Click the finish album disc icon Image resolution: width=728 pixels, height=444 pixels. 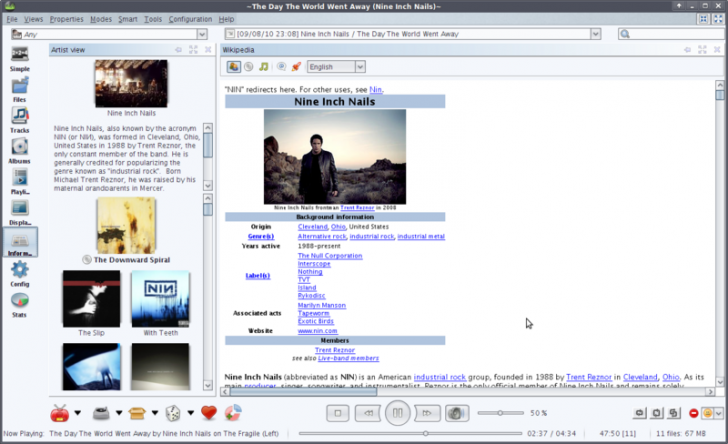point(233,412)
